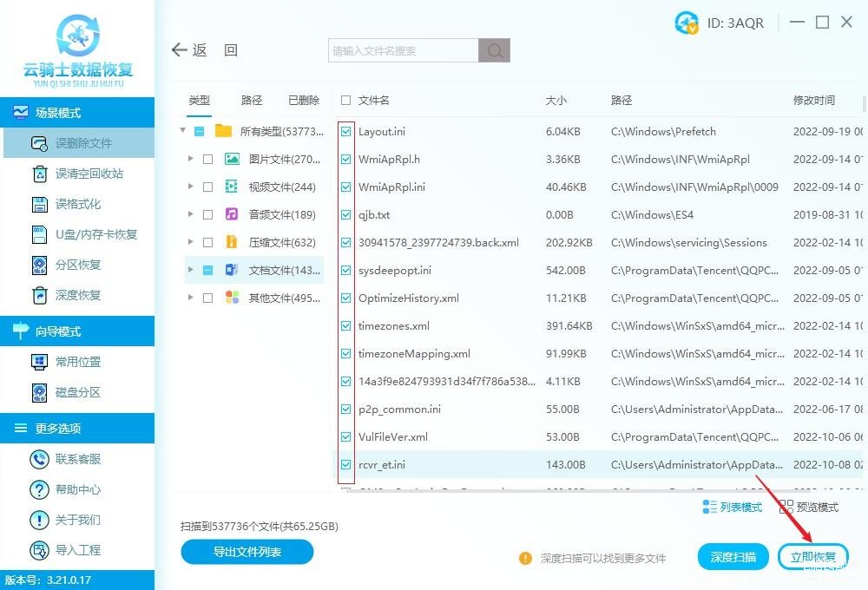Select the 图片文件 picture type icon
The width and height of the screenshot is (868, 590).
point(232,159)
